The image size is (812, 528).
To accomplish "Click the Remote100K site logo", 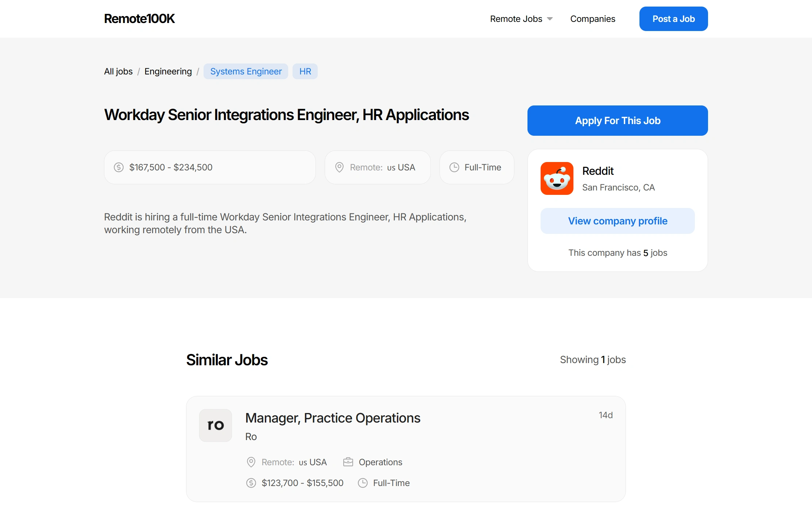I will [x=139, y=19].
